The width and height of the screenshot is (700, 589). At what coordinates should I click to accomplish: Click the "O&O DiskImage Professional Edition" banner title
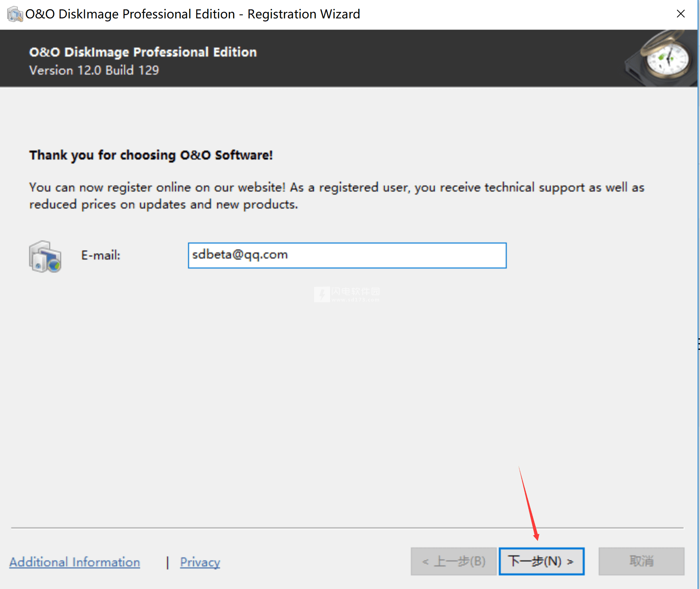tap(143, 52)
